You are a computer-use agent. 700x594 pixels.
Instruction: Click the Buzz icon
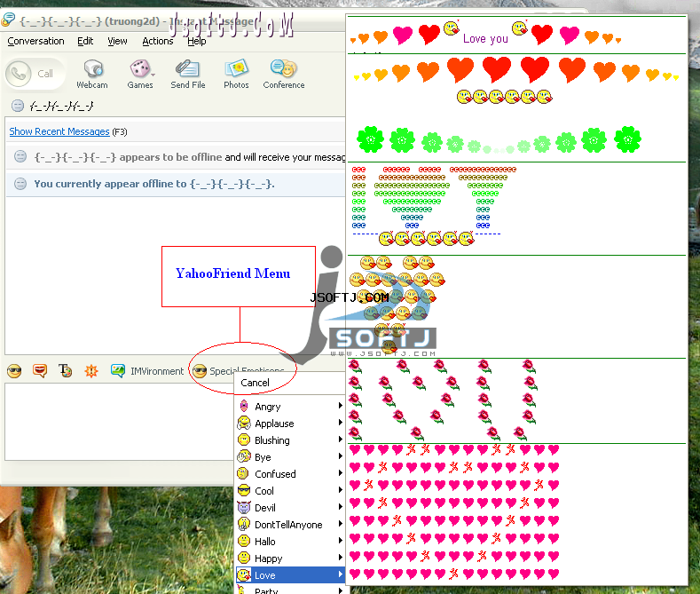[91, 370]
